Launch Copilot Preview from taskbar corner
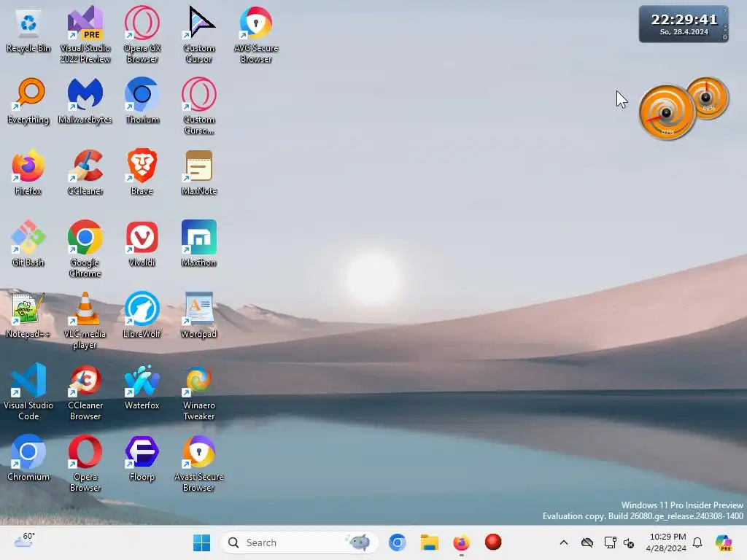The width and height of the screenshot is (747, 560). [724, 542]
